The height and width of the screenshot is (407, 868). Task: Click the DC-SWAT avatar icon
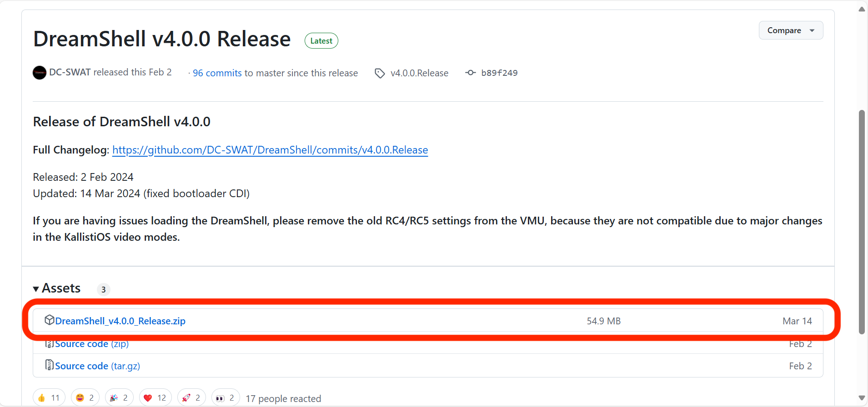click(40, 73)
